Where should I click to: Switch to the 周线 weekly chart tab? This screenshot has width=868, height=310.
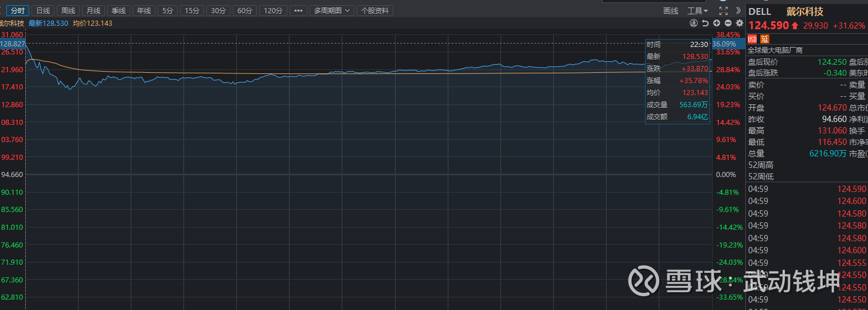[x=68, y=11]
